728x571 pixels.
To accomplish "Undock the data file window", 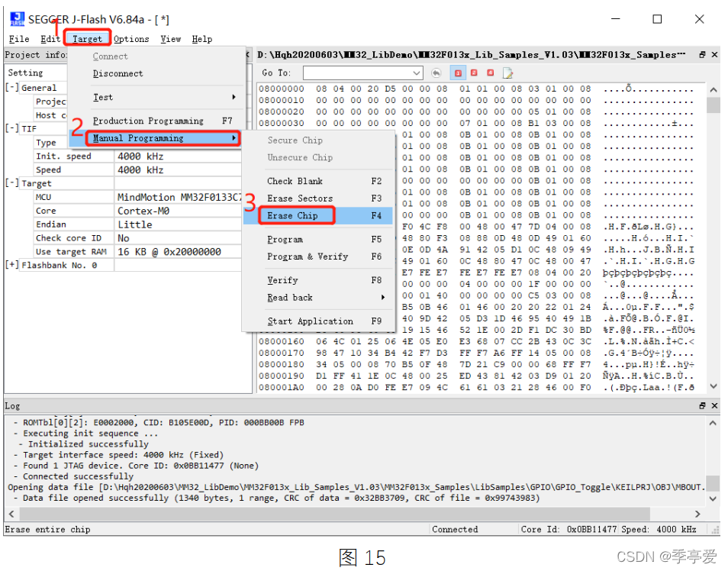I will (x=702, y=55).
